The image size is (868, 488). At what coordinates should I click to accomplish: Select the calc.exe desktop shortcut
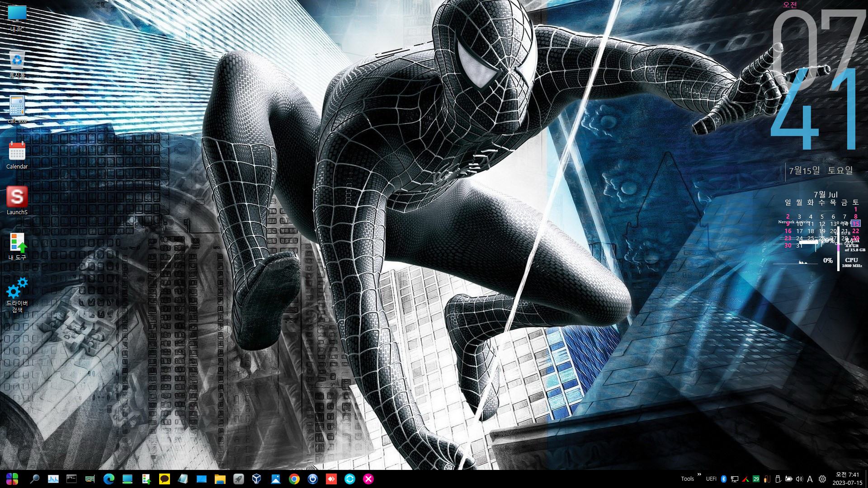point(17,110)
